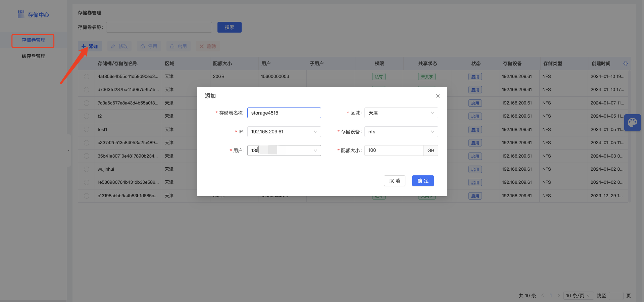Click the 配额大小 field containing 100

(x=394, y=150)
